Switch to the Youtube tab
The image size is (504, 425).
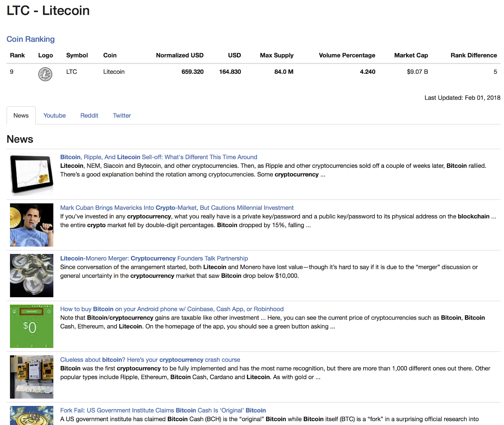pyautogui.click(x=54, y=116)
